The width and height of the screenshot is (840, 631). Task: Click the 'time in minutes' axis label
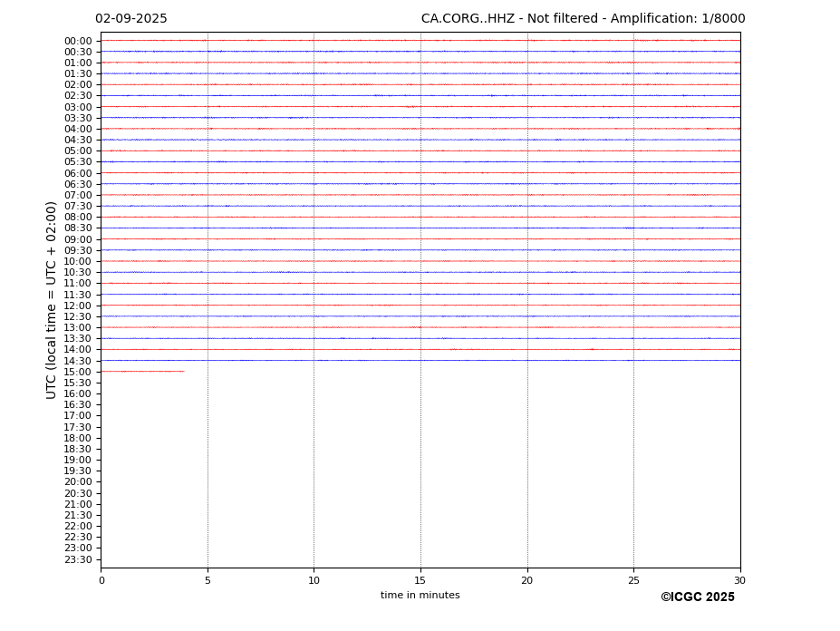tap(420, 595)
